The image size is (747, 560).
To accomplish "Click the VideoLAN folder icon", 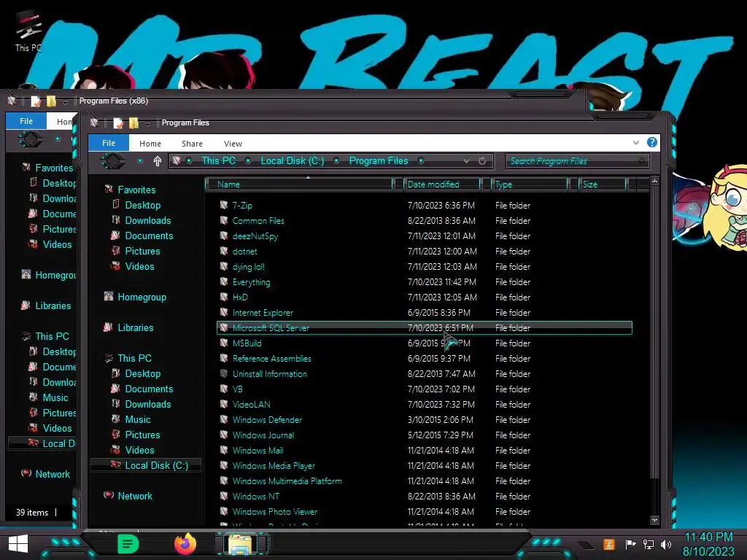I will [x=224, y=404].
